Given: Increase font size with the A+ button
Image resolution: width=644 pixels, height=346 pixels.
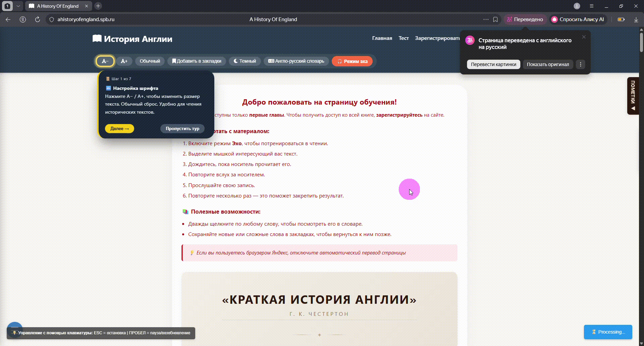Looking at the screenshot, I should 124,61.
